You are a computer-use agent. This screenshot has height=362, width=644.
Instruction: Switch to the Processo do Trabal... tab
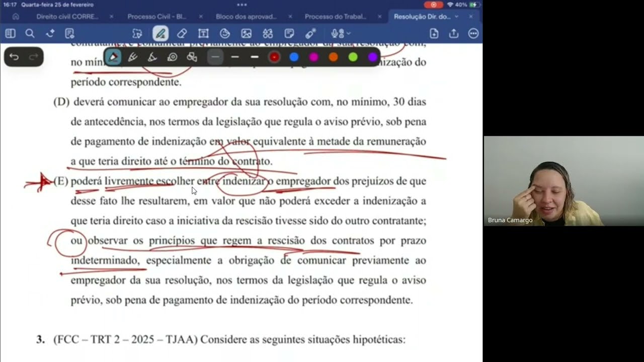(x=336, y=17)
